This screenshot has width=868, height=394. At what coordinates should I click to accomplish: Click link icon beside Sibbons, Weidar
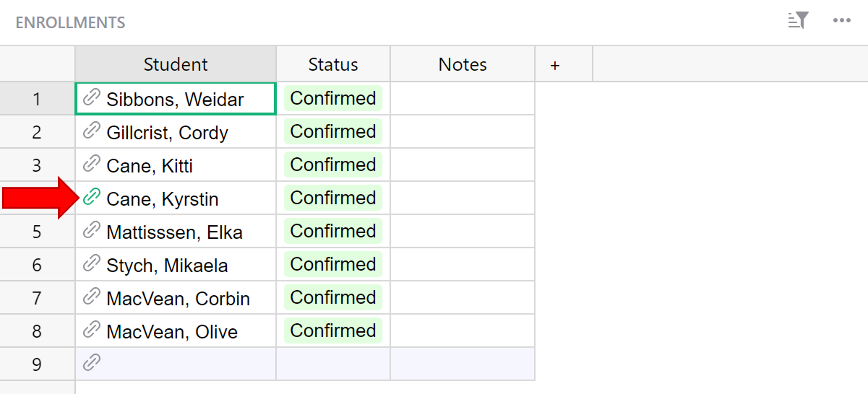click(x=91, y=97)
